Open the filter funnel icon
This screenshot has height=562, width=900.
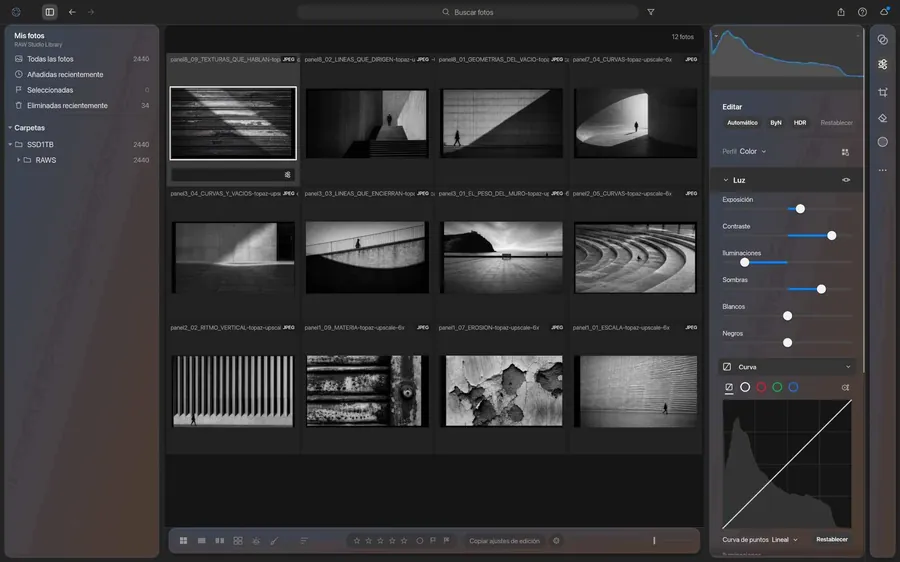[x=651, y=12]
